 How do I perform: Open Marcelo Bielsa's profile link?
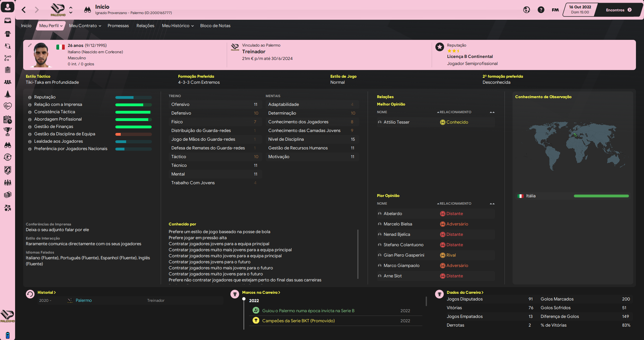click(x=398, y=224)
